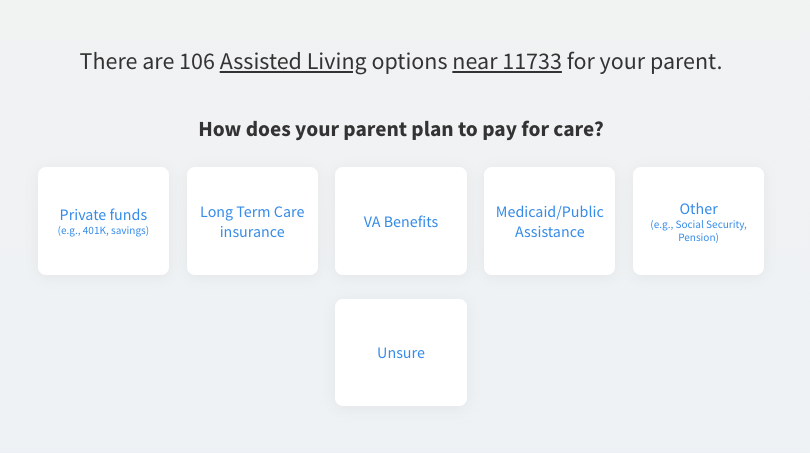Click the "Private funds" label text
Image resolution: width=810 pixels, height=453 pixels.
click(103, 214)
